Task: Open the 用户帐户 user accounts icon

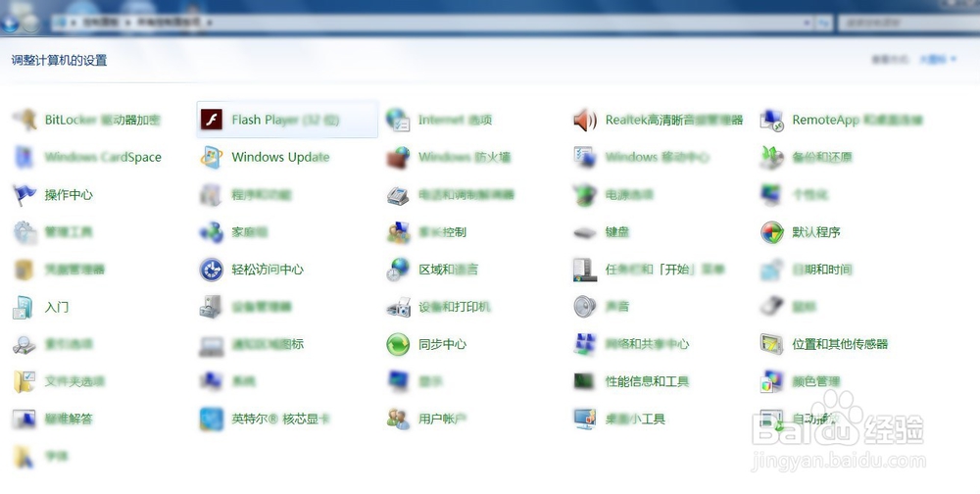Action: pos(398,419)
